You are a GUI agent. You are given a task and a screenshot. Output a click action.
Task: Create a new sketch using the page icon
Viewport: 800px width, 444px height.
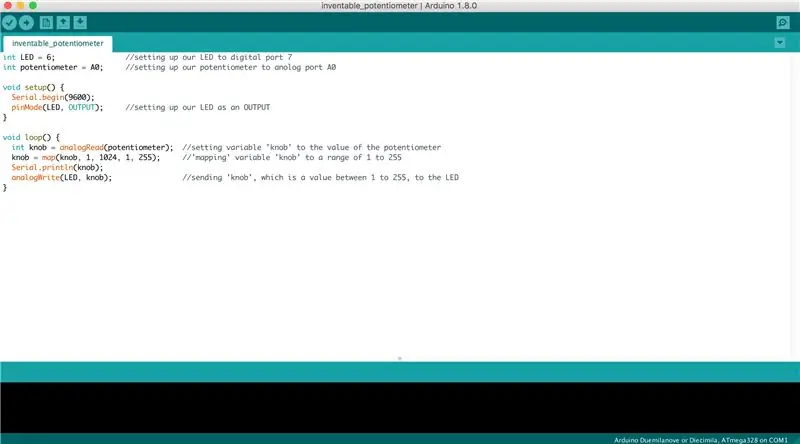[x=46, y=22]
